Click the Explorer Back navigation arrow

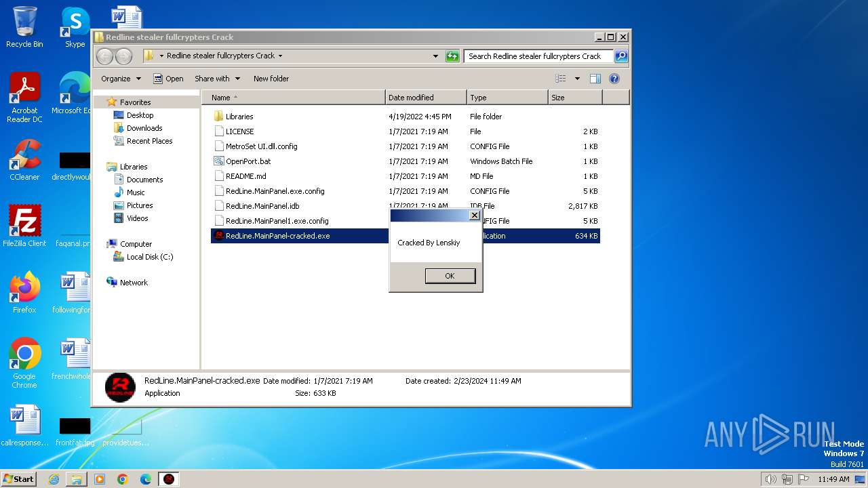pos(105,56)
